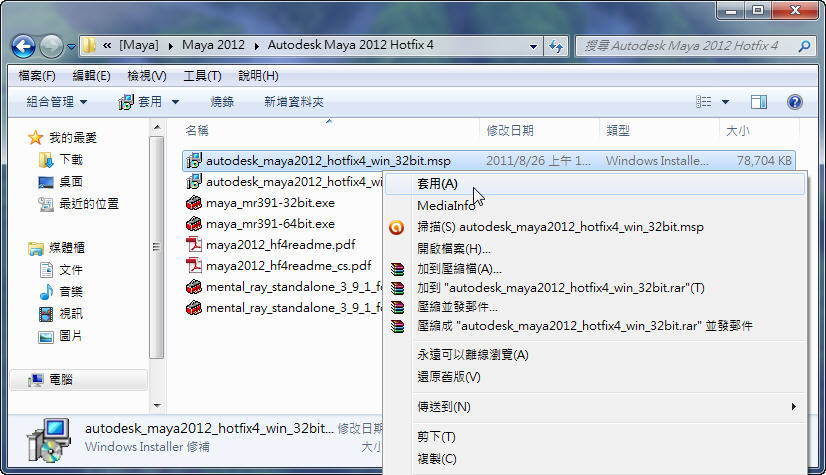Open the 視訊 library
Viewport: 826px width, 475px height.
click(71, 314)
